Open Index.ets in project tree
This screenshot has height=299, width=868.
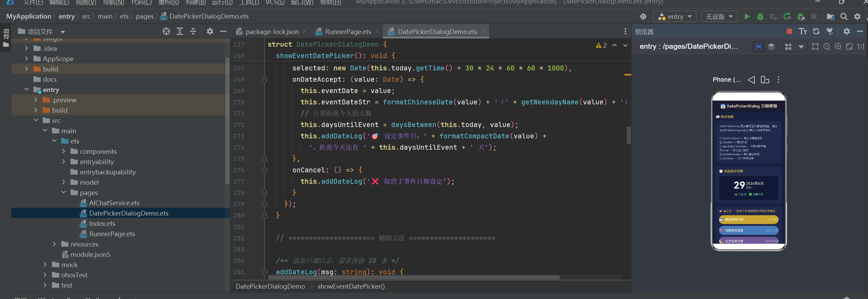pyautogui.click(x=102, y=223)
